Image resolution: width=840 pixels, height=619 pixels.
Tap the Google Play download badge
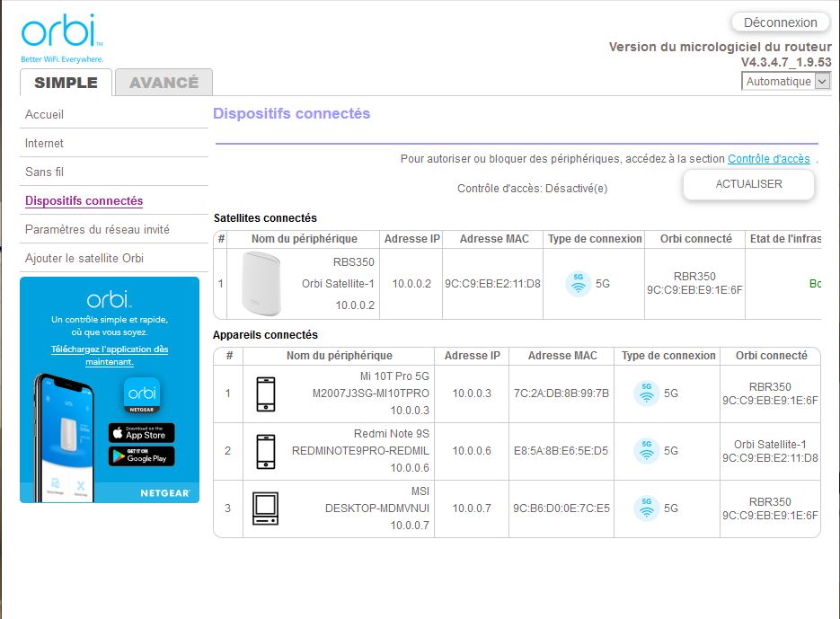tap(142, 456)
